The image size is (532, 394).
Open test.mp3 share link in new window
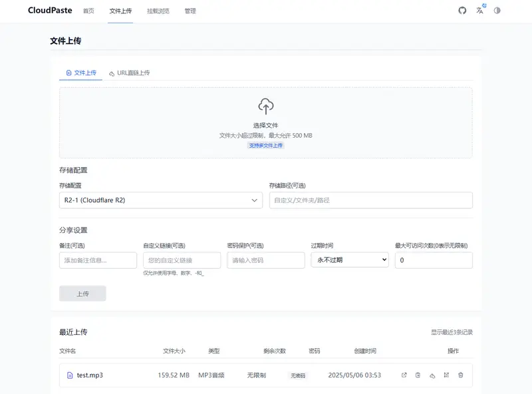(404, 375)
